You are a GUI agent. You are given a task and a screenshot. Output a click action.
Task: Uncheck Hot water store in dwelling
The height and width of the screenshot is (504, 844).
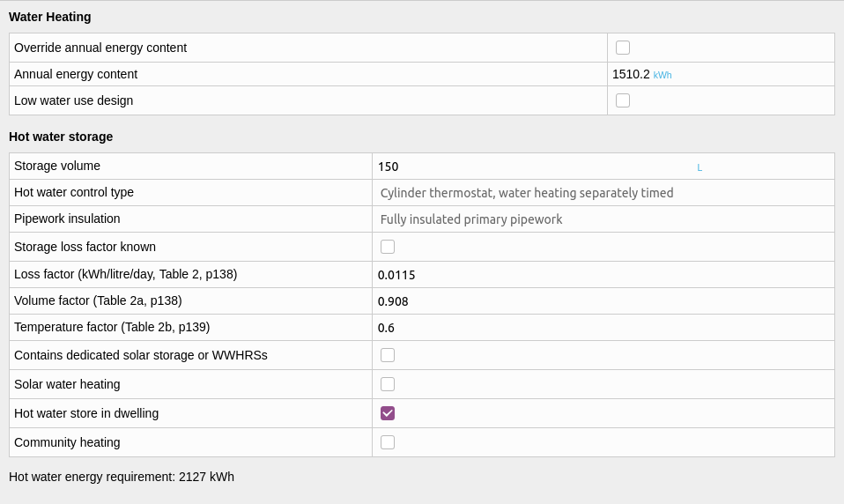[x=388, y=413]
